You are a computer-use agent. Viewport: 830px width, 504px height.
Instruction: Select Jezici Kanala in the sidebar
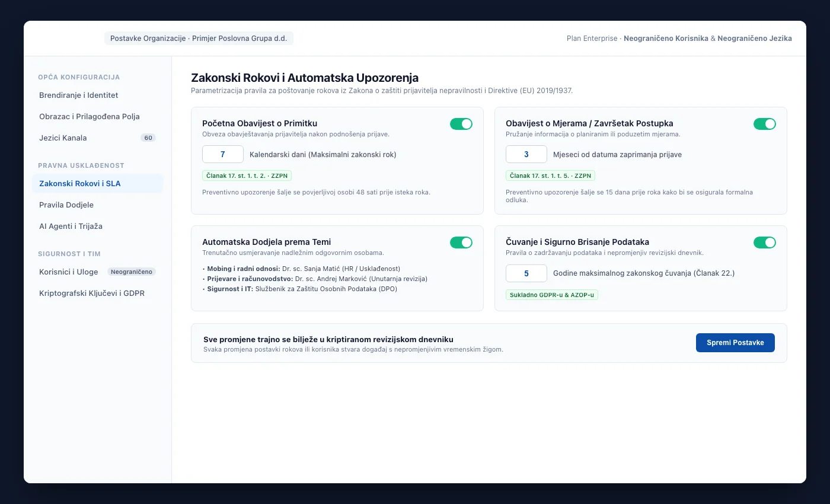(x=98, y=138)
